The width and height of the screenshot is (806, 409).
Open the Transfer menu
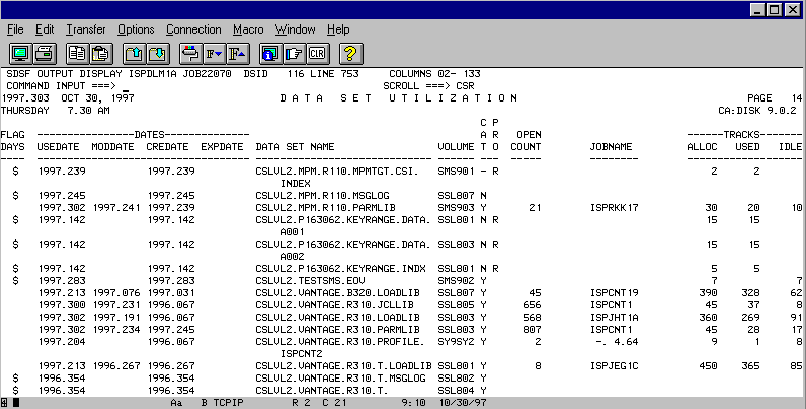pos(85,30)
